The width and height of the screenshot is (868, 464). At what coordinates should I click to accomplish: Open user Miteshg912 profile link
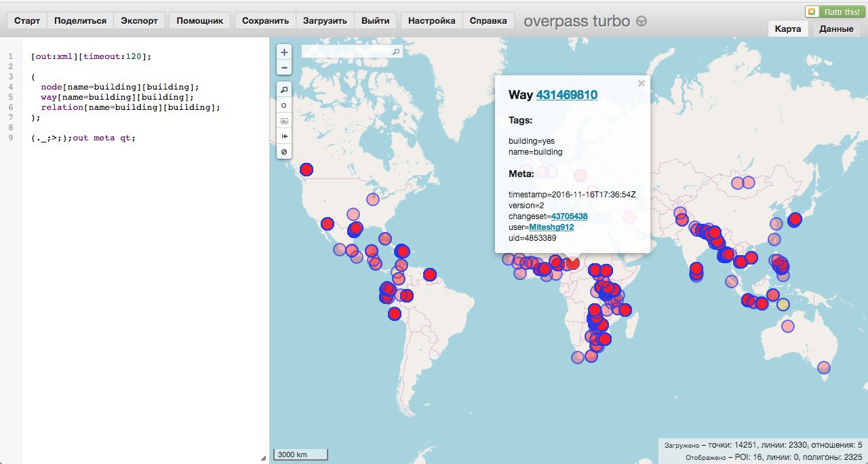(x=551, y=227)
